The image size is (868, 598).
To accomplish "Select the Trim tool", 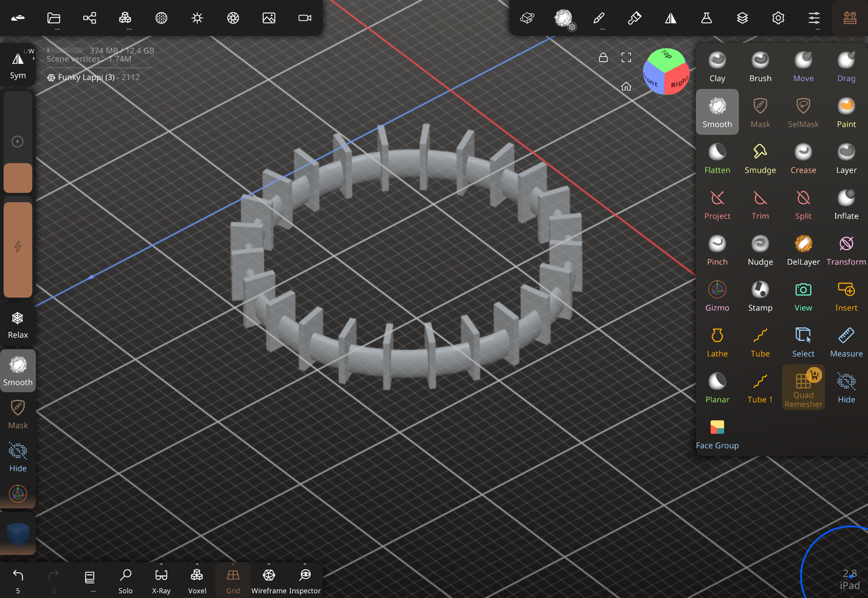I will [760, 204].
